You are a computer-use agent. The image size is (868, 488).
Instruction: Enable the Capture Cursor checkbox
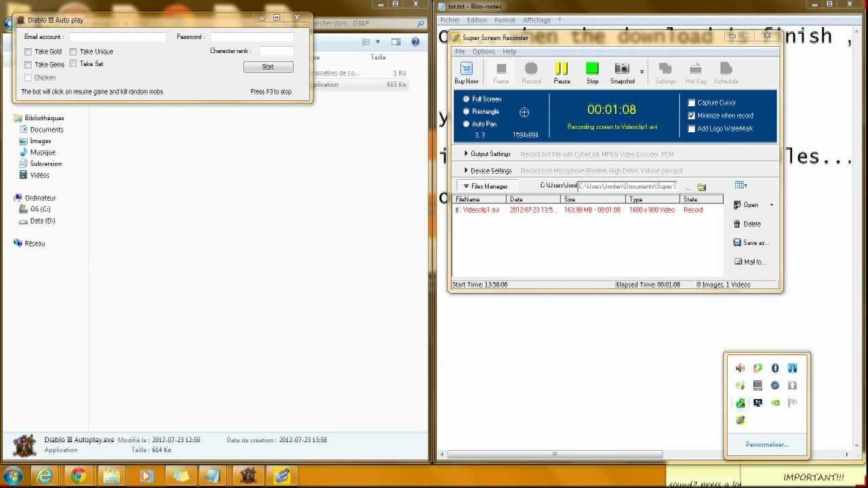[x=692, y=103]
